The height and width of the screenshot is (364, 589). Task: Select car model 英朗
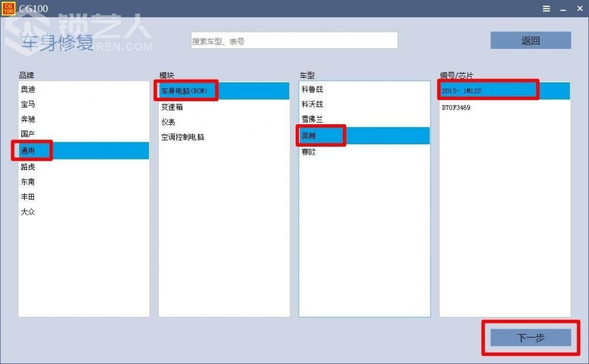pos(365,135)
